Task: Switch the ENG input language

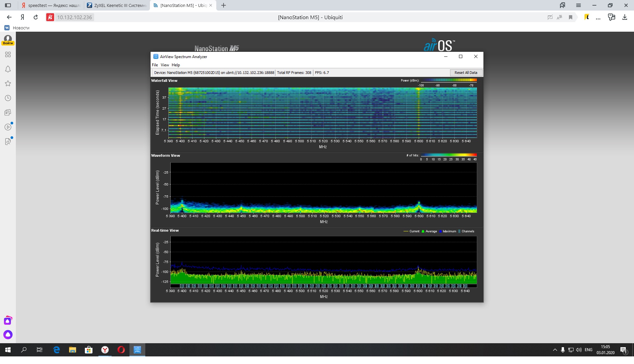Action: (588, 350)
